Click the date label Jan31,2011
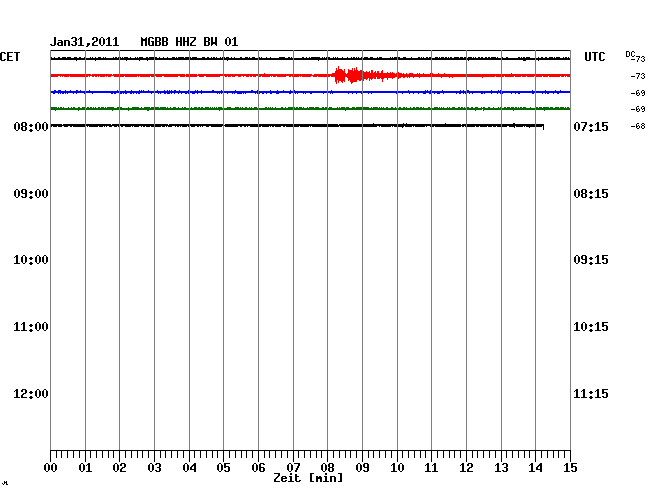650x494 pixels. tap(85, 42)
